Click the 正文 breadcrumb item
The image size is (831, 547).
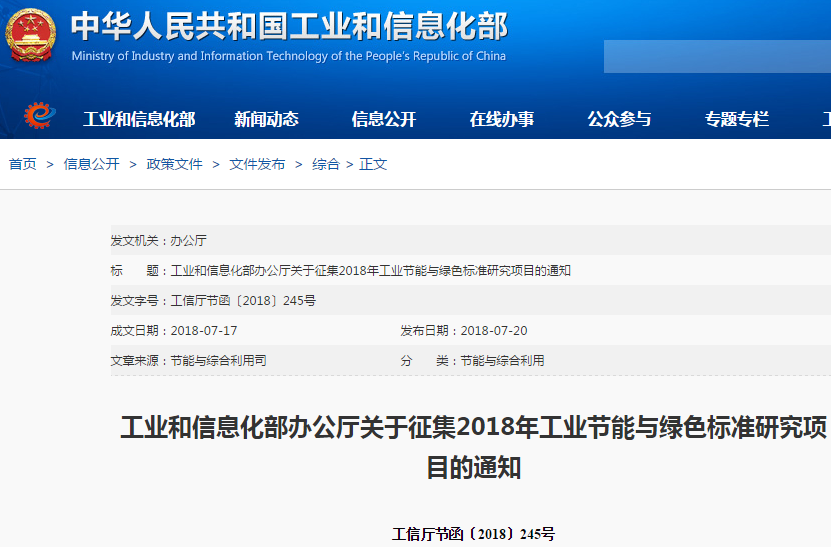point(373,164)
